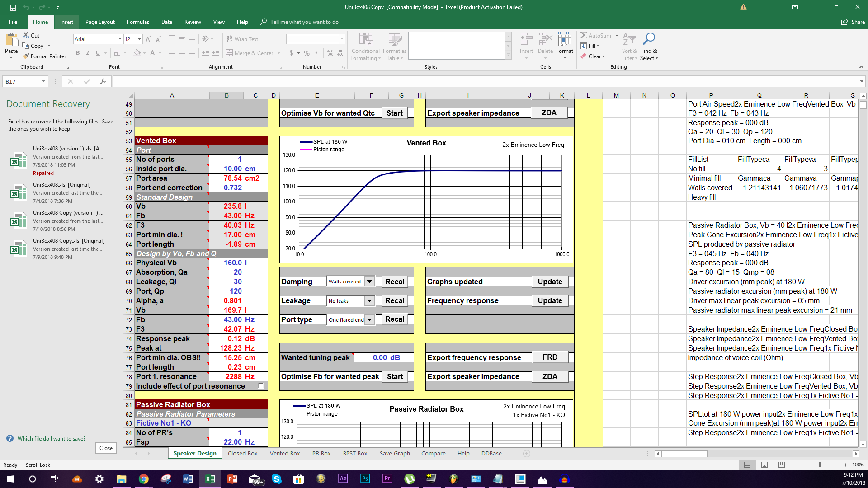
Task: Click the increase font size icon
Action: 148,39
